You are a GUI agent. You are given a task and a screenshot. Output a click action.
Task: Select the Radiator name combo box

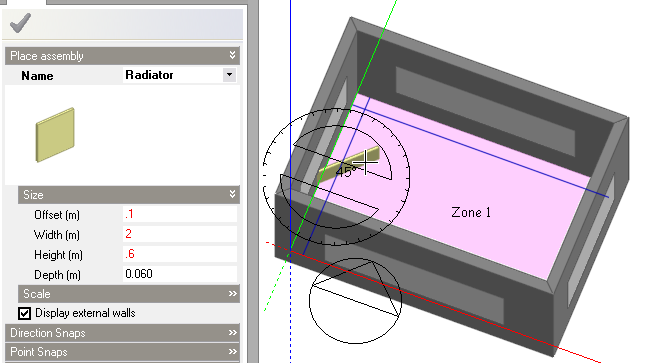click(180, 75)
